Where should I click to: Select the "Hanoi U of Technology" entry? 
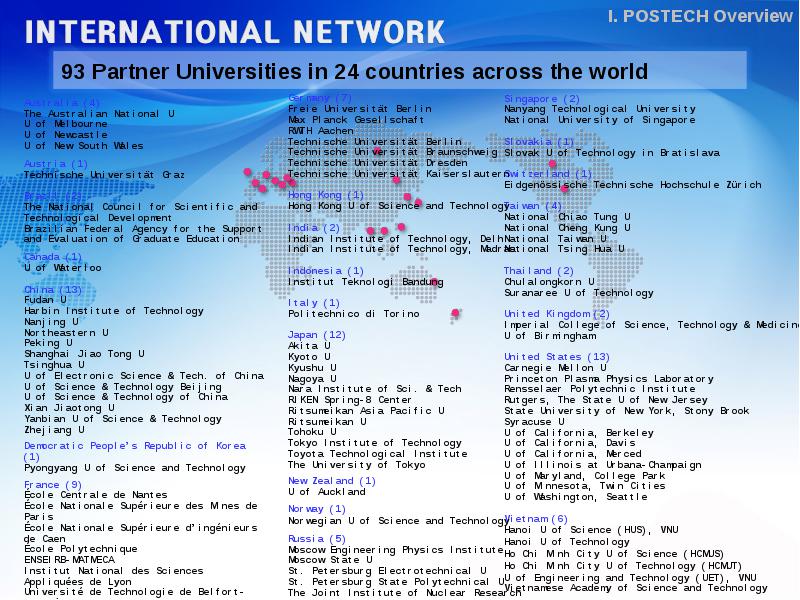(567, 541)
